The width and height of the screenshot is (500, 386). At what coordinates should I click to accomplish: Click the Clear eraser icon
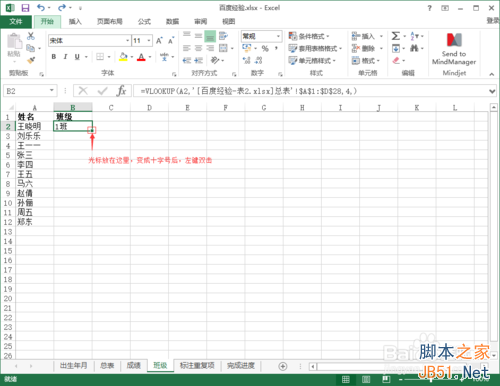pos(396,61)
